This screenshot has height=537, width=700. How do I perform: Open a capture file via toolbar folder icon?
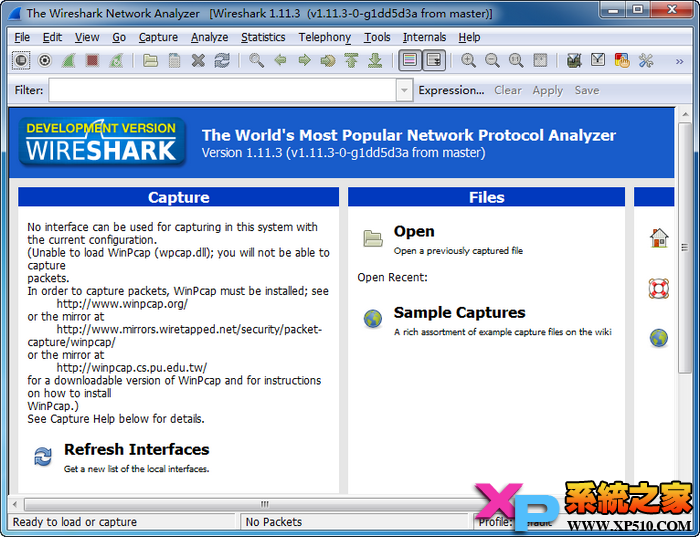pos(150,60)
